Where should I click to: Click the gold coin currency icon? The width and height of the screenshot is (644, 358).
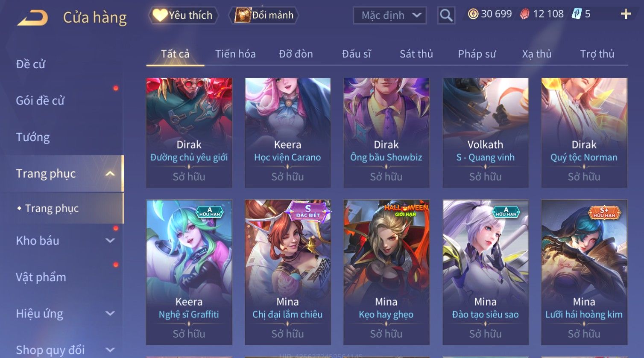tap(473, 14)
